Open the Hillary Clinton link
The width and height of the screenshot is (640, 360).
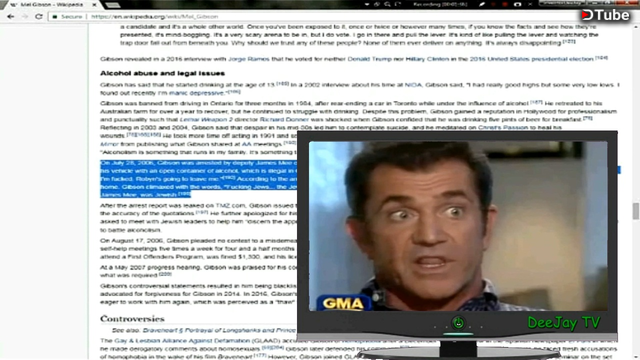point(427,59)
